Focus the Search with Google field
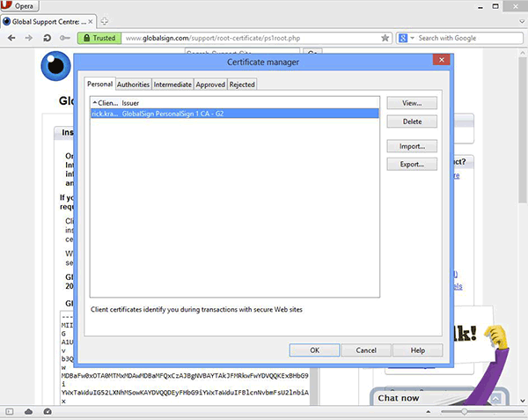Image resolution: width=528 pixels, height=420 pixels. (469, 38)
